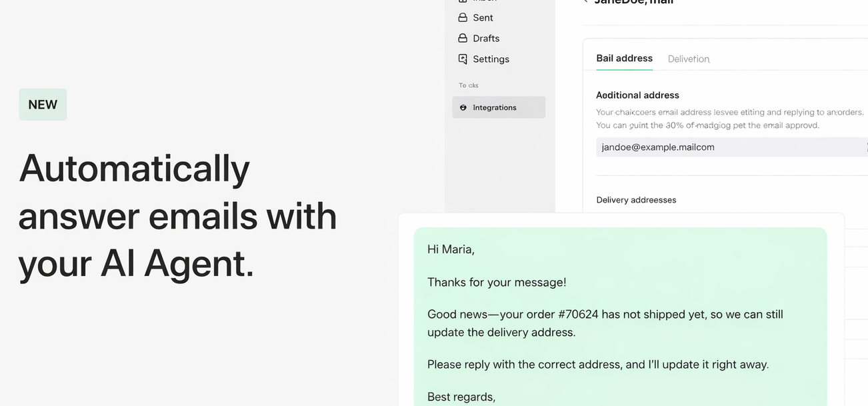Click the description text under Aeditional address

click(x=729, y=119)
